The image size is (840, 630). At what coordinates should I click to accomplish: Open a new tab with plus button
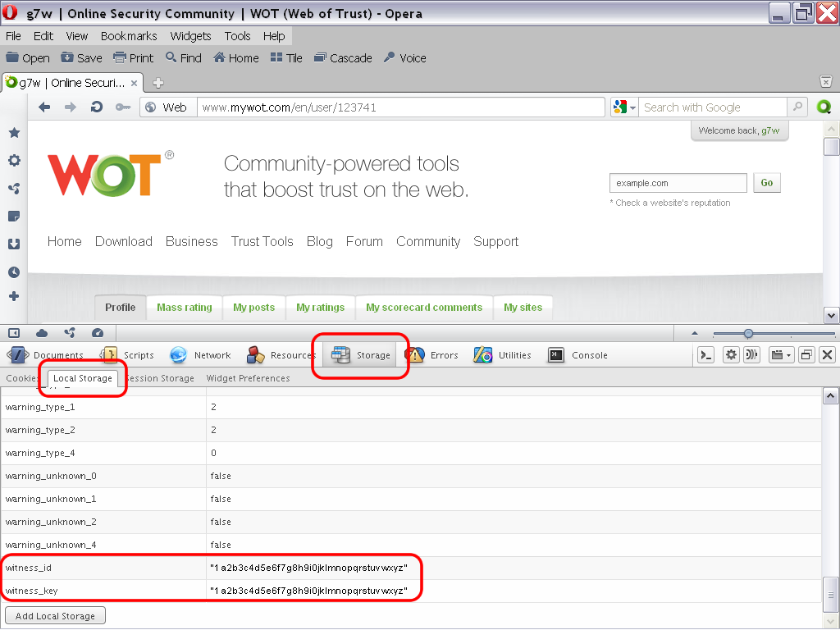point(158,83)
